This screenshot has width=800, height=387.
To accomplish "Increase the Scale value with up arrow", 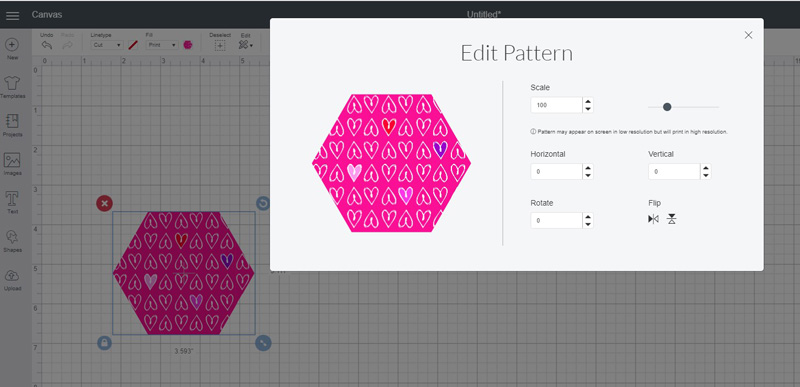I will click(x=588, y=101).
